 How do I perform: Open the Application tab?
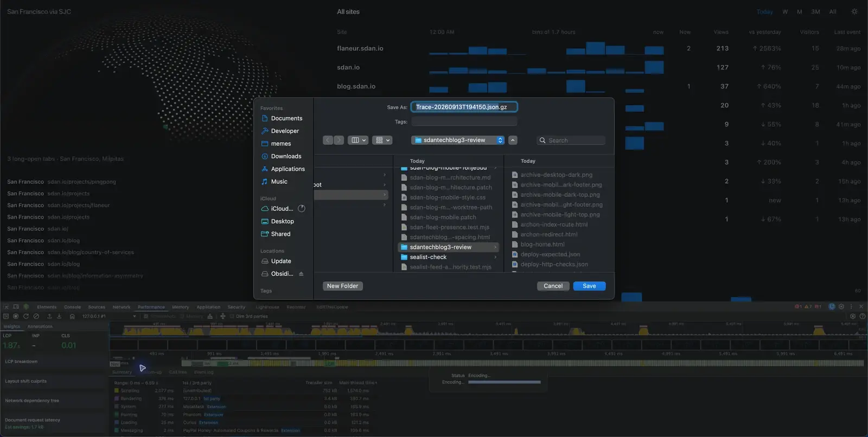coord(208,307)
